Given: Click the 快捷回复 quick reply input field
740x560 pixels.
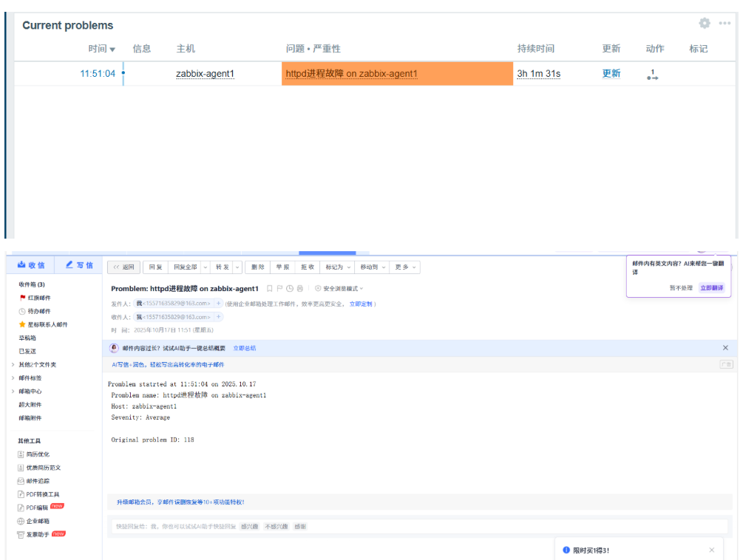Looking at the screenshot, I should point(420,527).
